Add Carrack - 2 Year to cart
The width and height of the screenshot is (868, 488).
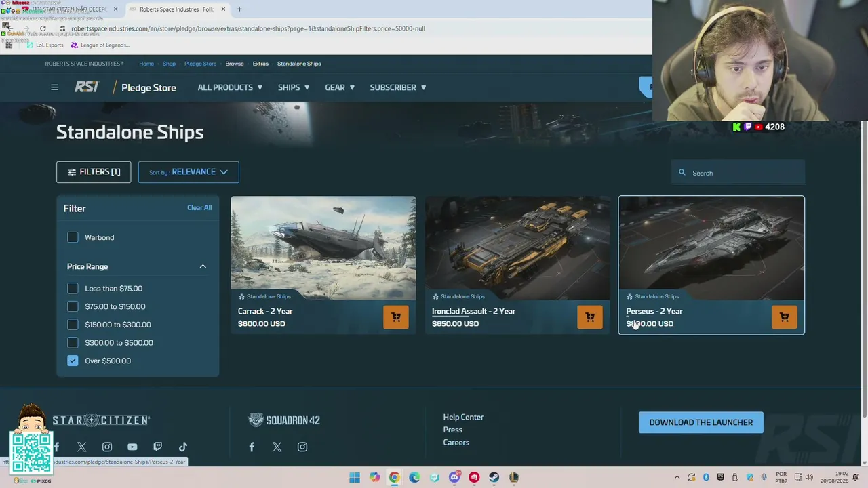[x=396, y=317]
